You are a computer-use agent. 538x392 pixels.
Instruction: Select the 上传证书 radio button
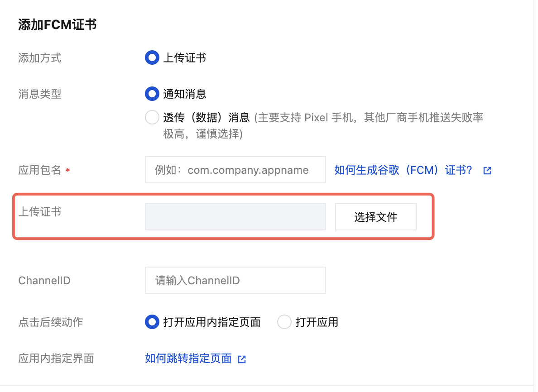[x=152, y=57]
